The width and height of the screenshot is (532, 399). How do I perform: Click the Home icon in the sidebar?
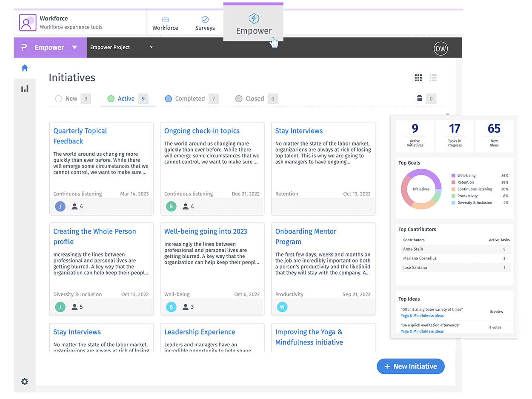(25, 68)
